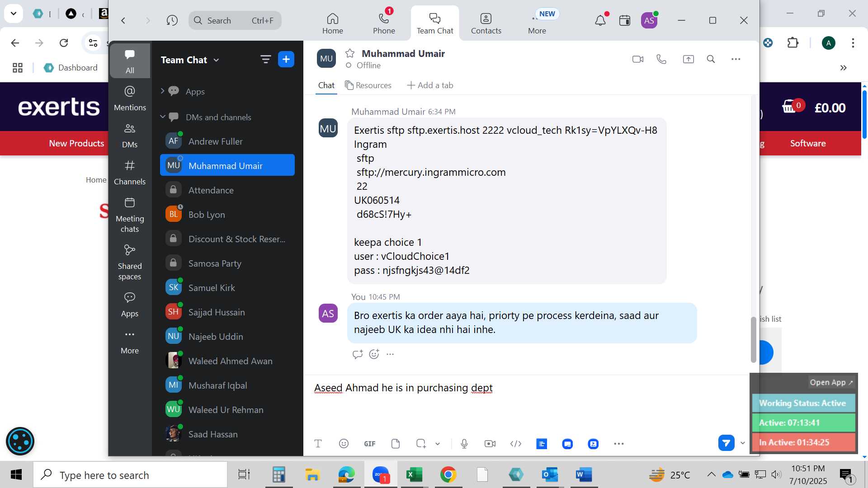Open Outlook from the taskbar
Image resolution: width=868 pixels, height=488 pixels.
(x=550, y=474)
